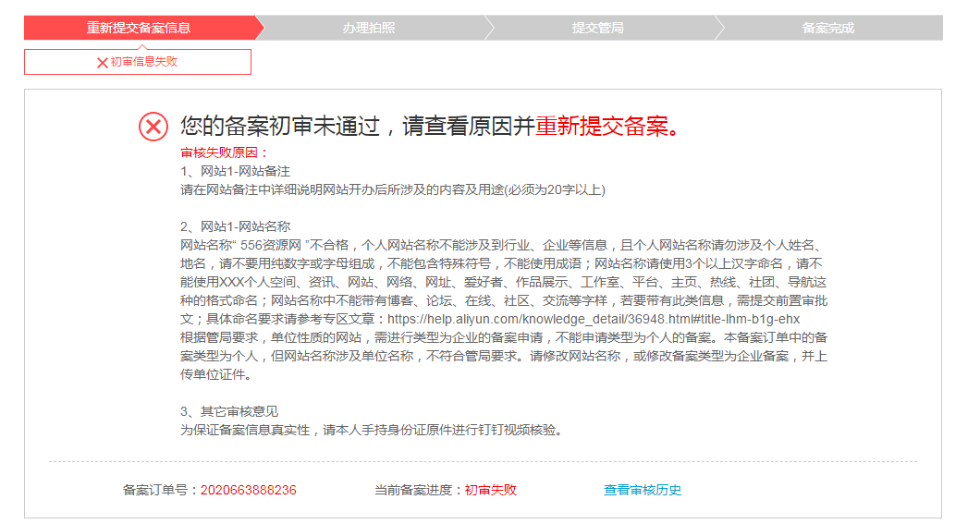Open the 查看审核历史 link

click(x=643, y=490)
